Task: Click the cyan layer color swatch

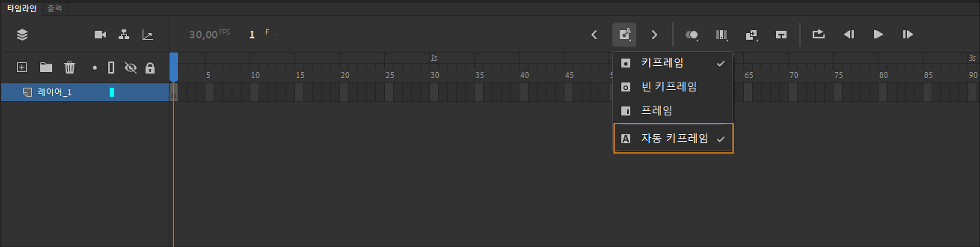Action: point(112,92)
